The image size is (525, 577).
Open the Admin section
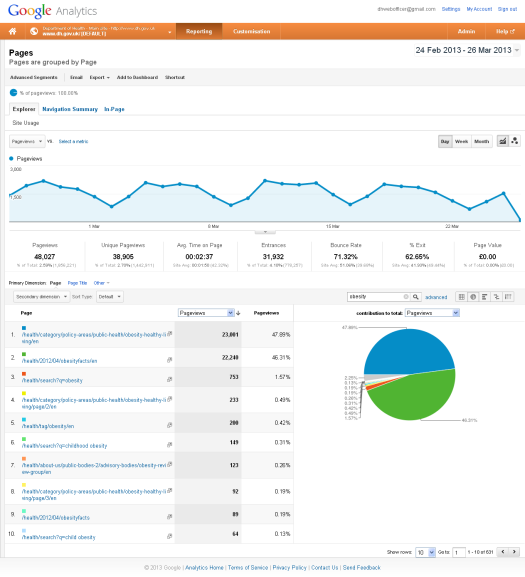(466, 31)
